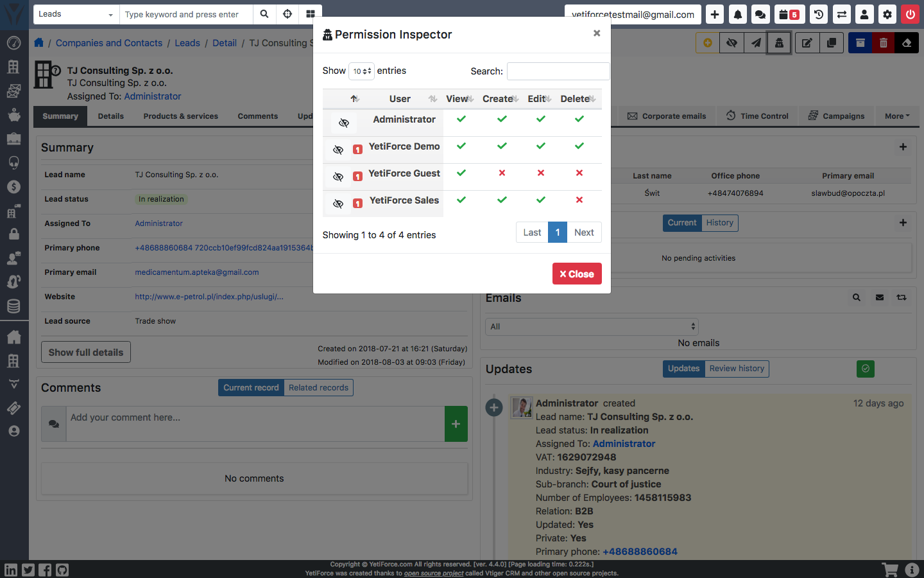Click the edit record pencil icon
Screen dimensions: 924x578
[x=807, y=43]
